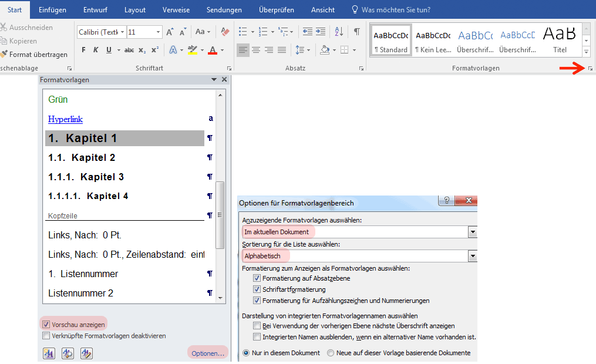Apply underline formatting

point(109,50)
